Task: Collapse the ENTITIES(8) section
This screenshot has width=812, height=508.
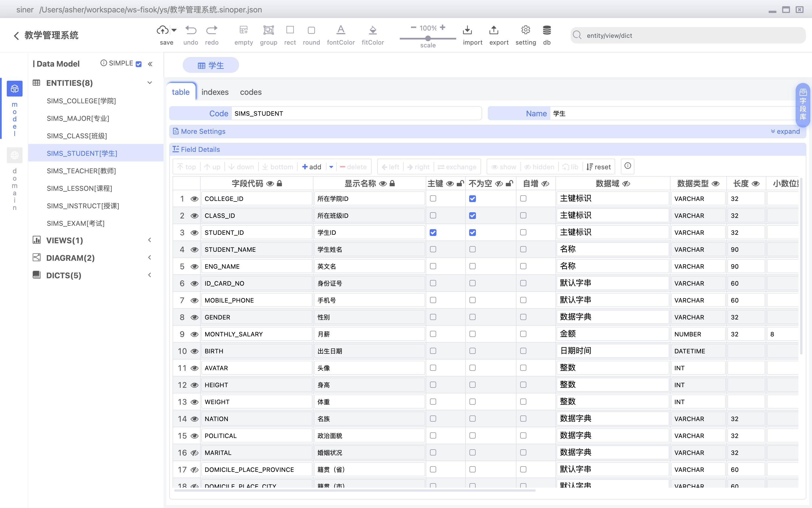Action: (150, 83)
